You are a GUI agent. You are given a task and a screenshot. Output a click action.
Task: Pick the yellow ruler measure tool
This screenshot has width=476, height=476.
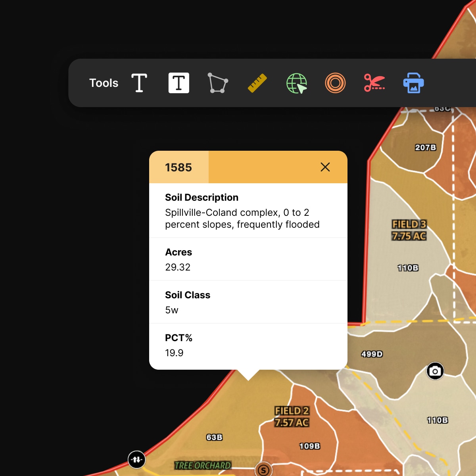tap(257, 83)
